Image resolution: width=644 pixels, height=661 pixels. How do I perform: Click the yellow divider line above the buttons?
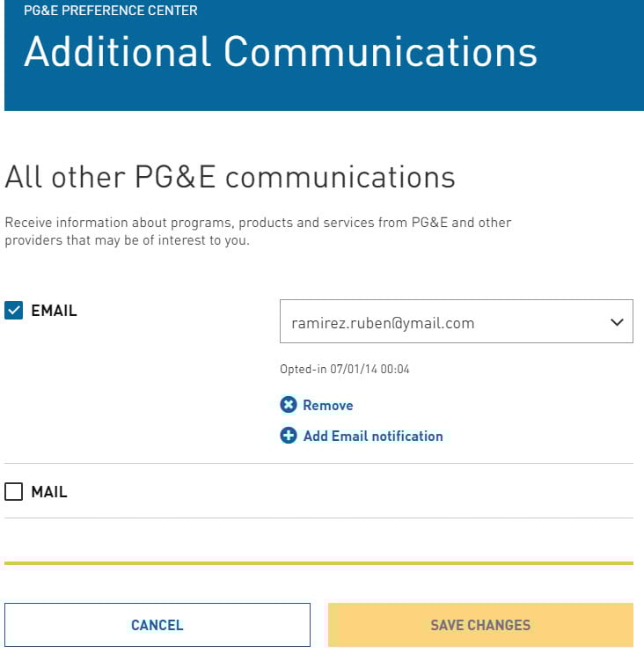point(318,562)
